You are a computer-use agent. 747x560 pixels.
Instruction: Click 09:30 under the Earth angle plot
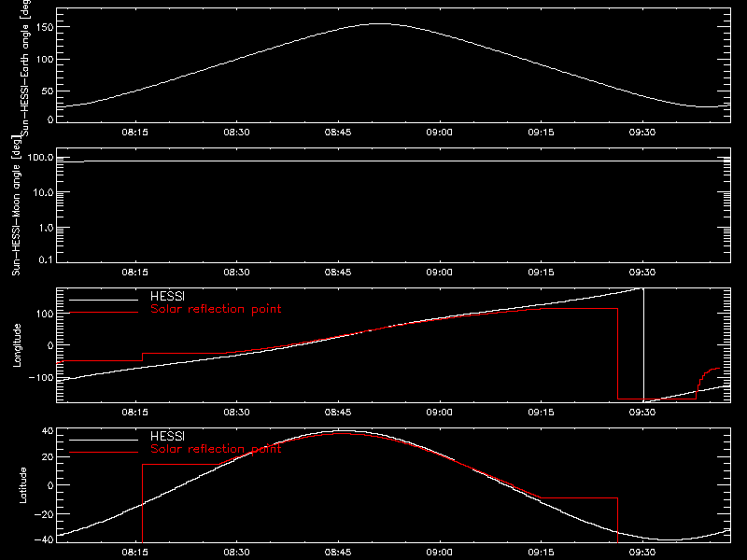pos(642,132)
